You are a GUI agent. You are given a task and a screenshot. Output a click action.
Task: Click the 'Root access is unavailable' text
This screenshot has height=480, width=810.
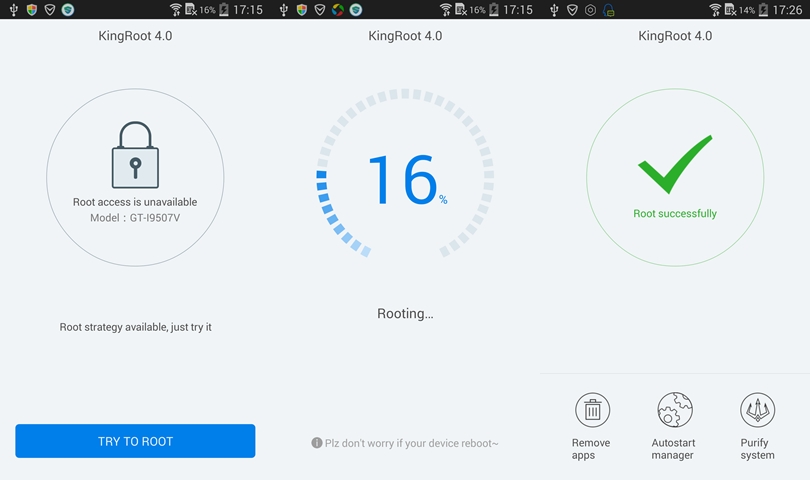[135, 202]
